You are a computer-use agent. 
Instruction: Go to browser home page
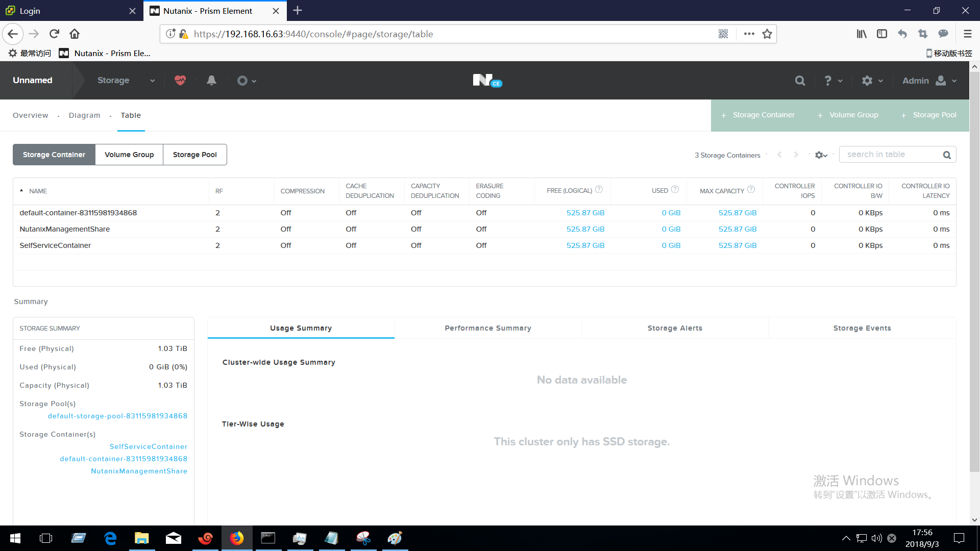(x=75, y=34)
